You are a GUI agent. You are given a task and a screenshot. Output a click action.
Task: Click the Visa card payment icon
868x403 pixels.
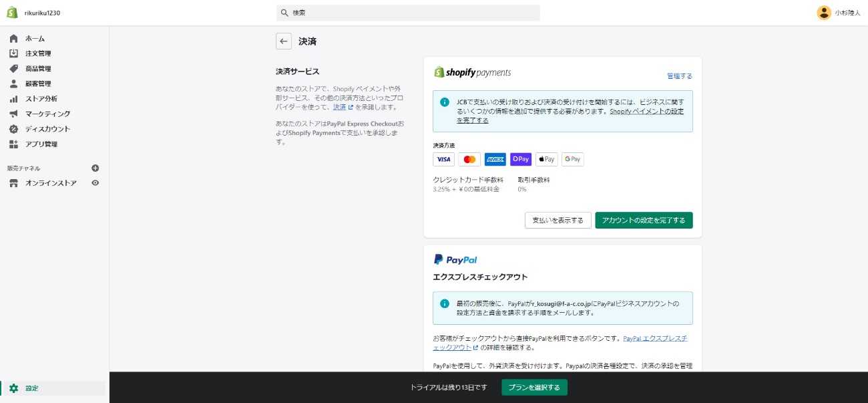[x=443, y=159]
